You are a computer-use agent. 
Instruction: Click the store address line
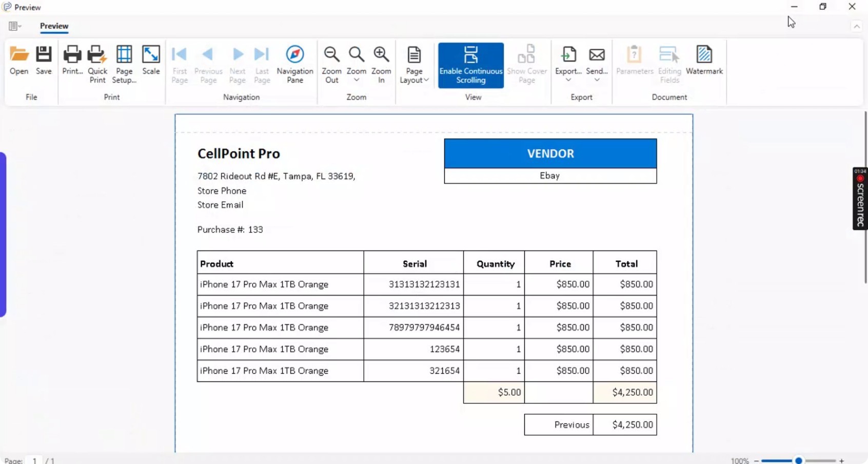tap(276, 176)
